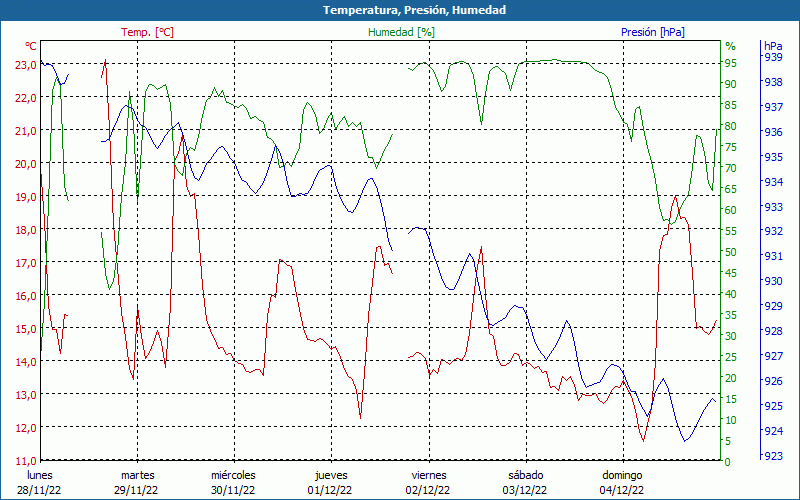Click the '926' pressure axis value
The width and height of the screenshot is (800, 500).
click(x=773, y=381)
